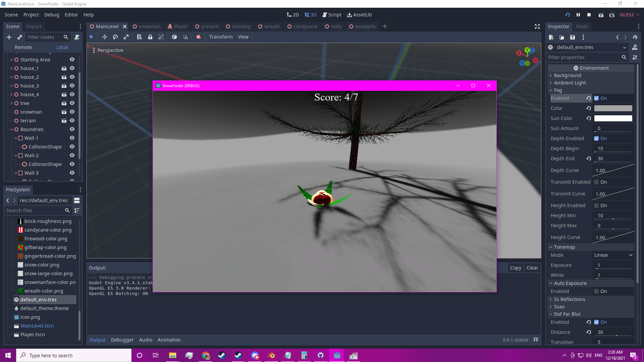This screenshot has width=644, height=362.
Task: Expand the house_1 tree node
Action: [11, 68]
